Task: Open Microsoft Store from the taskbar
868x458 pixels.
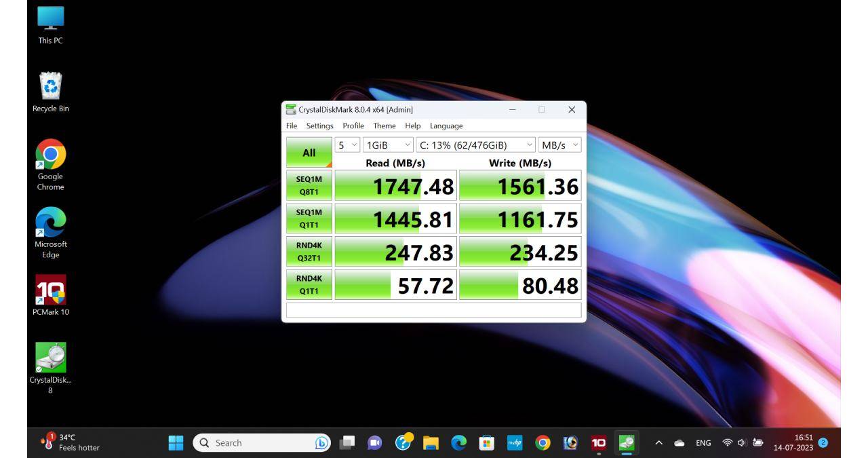Action: click(x=487, y=443)
